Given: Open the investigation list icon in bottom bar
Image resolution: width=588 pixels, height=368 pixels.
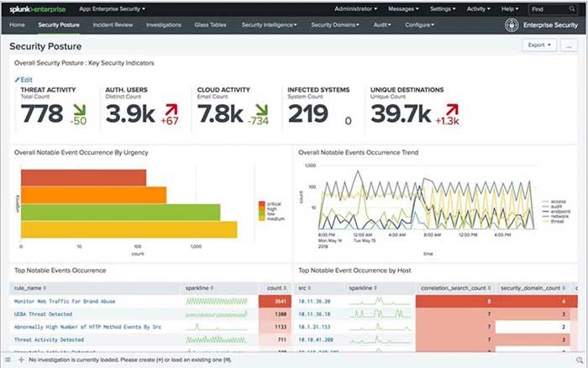Looking at the screenshot, I should point(8,360).
